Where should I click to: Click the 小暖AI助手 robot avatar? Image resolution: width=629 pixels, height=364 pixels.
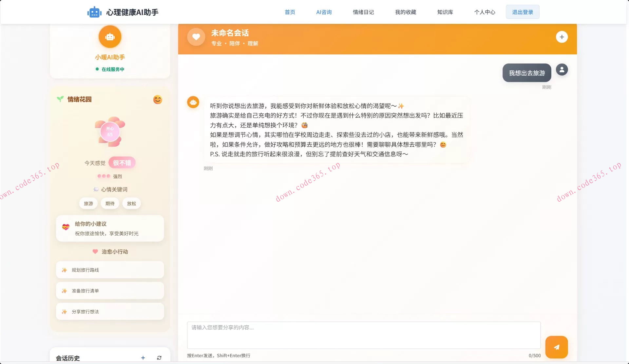[110, 37]
